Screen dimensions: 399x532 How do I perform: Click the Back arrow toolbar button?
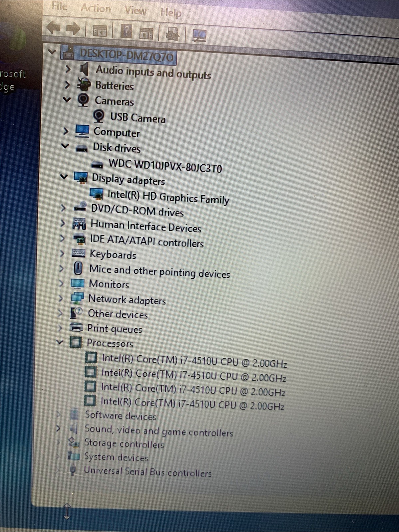[x=53, y=28]
